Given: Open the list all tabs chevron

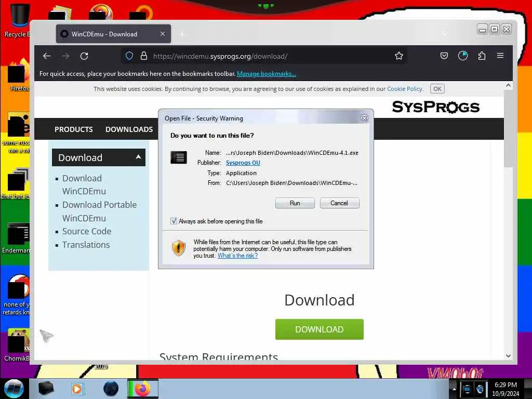Looking at the screenshot, I should [445, 34].
